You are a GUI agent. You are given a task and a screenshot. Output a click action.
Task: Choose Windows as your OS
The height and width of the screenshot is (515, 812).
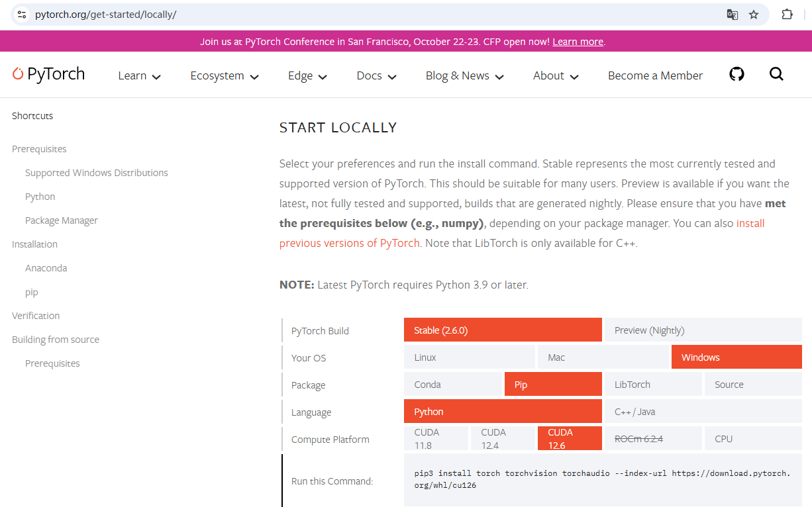736,357
